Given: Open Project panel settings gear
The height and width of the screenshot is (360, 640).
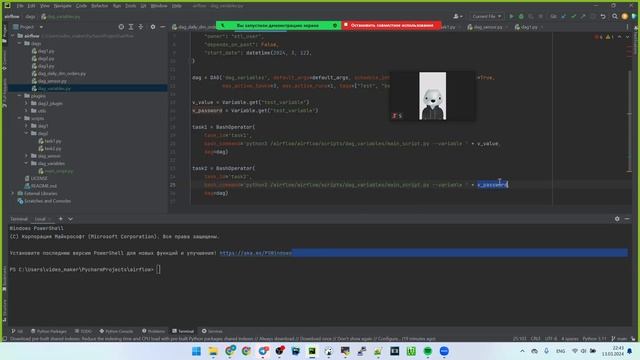Looking at the screenshot, I should tap(153, 27).
